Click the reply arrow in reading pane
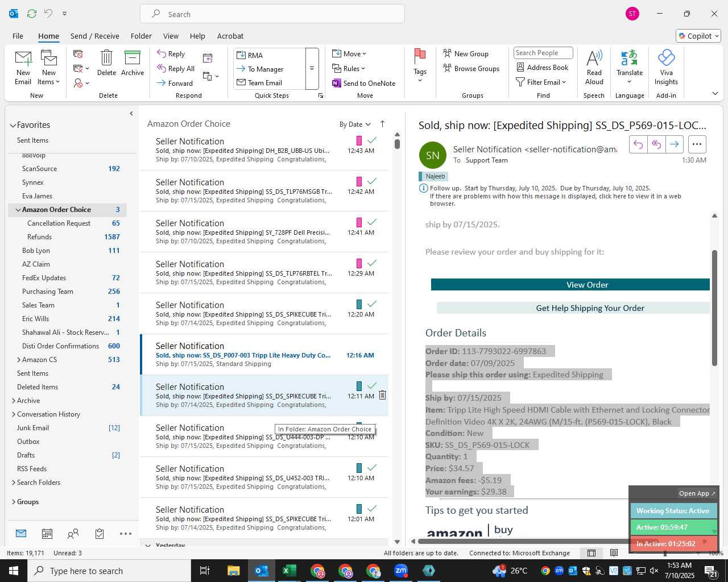This screenshot has width=728, height=582. (638, 144)
